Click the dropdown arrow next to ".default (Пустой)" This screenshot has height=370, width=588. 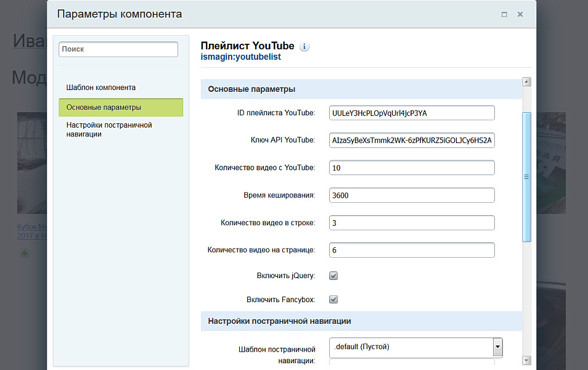tap(497, 347)
